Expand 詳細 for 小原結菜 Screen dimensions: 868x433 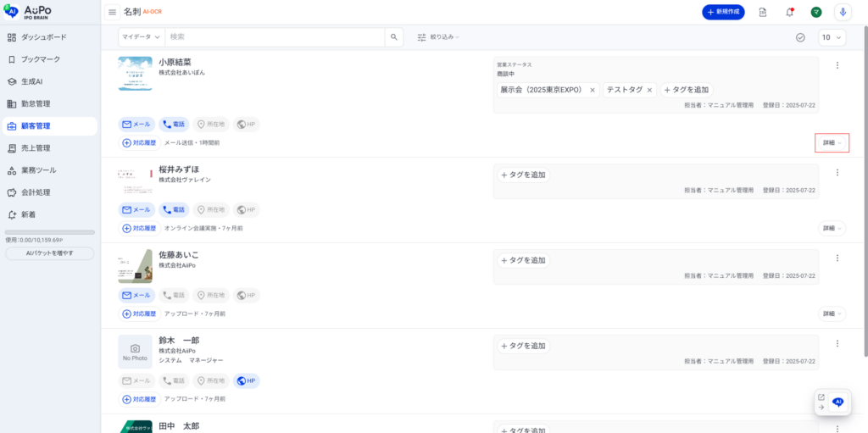[x=832, y=143]
